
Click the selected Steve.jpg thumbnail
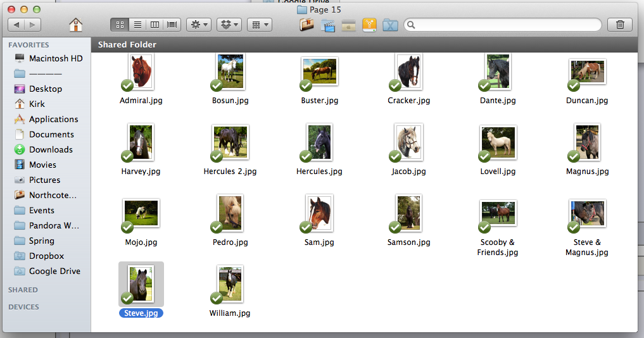[141, 284]
